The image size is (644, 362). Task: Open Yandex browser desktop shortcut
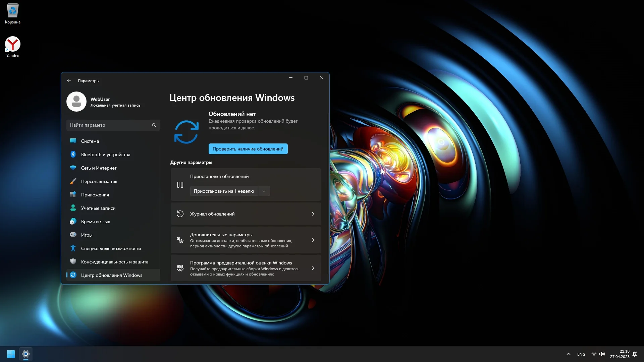(x=13, y=44)
